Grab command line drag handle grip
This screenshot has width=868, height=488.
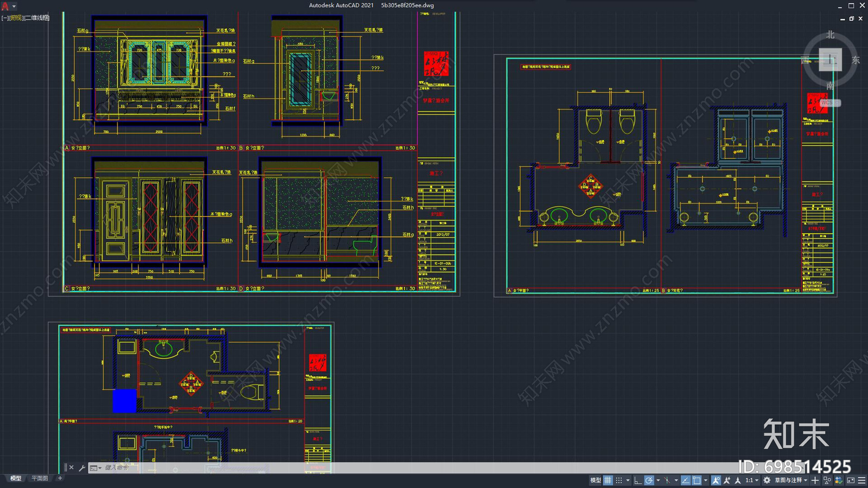pyautogui.click(x=66, y=467)
